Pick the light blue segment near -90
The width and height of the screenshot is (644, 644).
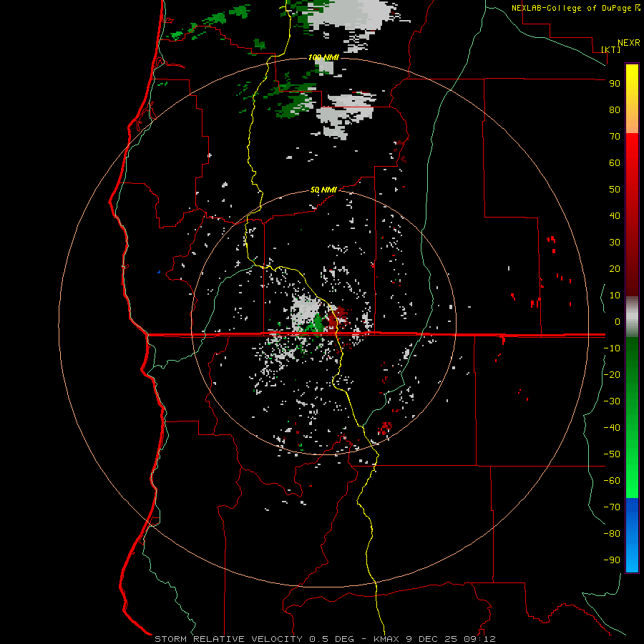click(632, 559)
